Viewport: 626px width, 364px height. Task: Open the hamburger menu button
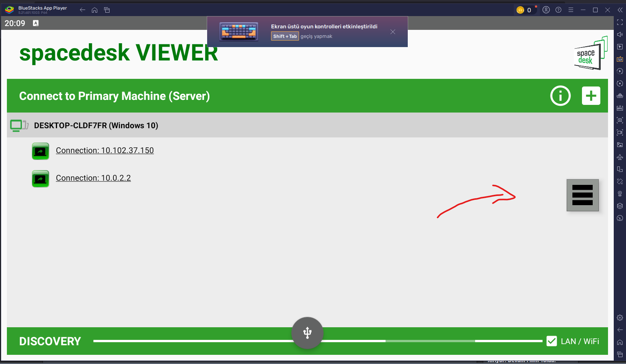[582, 195]
